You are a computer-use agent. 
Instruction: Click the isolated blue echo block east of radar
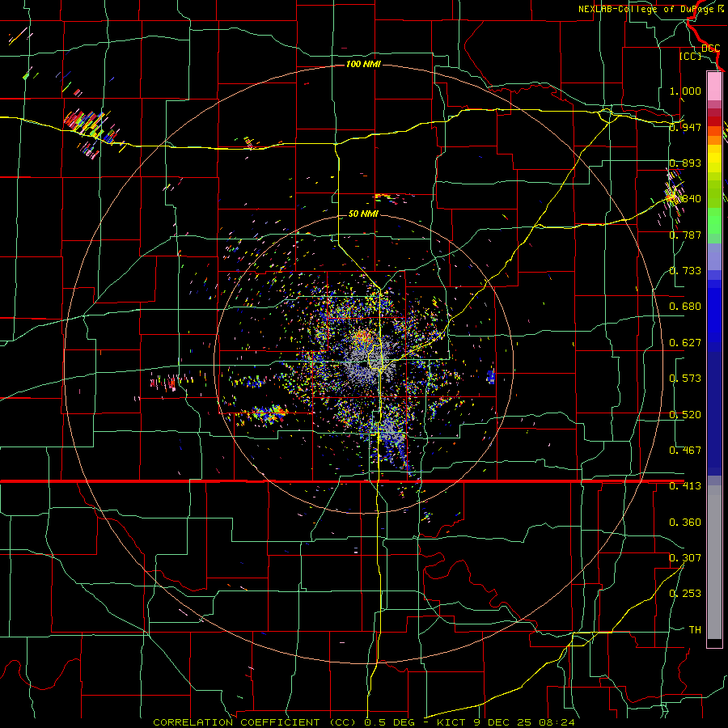[x=491, y=376]
